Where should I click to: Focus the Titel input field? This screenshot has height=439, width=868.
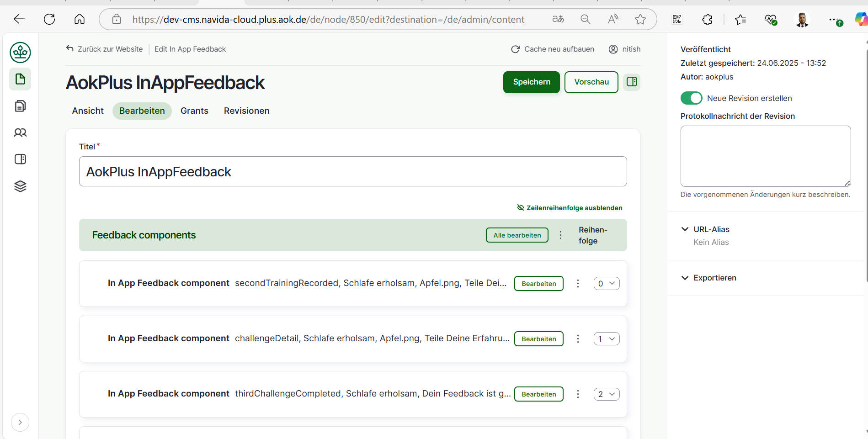353,171
